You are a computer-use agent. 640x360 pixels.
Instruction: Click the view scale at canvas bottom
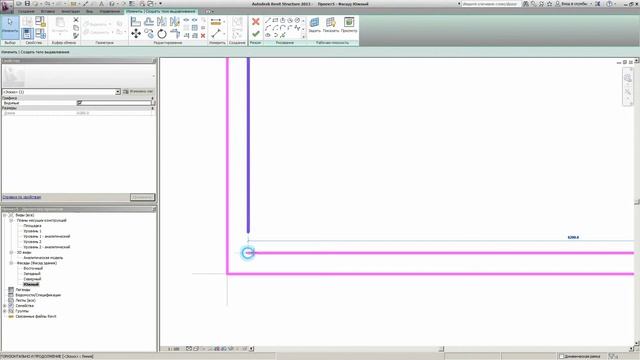point(174,349)
